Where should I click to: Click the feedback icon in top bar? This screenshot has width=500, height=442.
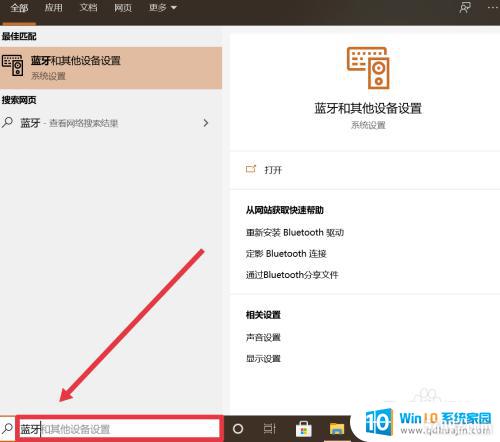[x=465, y=8]
